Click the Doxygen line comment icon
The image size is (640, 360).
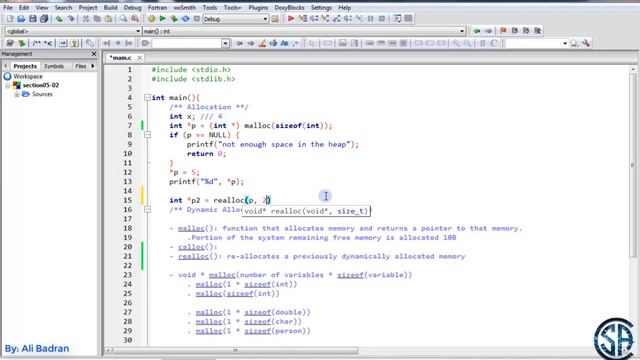point(48,43)
